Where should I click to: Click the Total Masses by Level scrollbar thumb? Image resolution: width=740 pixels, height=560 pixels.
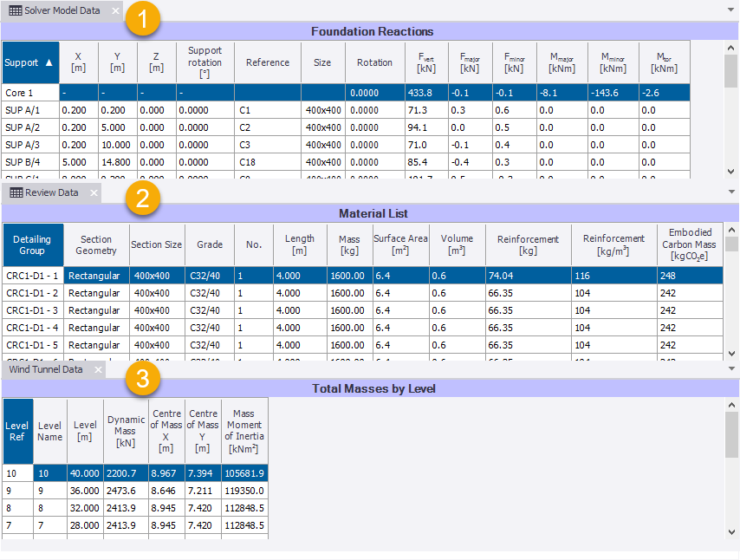coord(731,435)
